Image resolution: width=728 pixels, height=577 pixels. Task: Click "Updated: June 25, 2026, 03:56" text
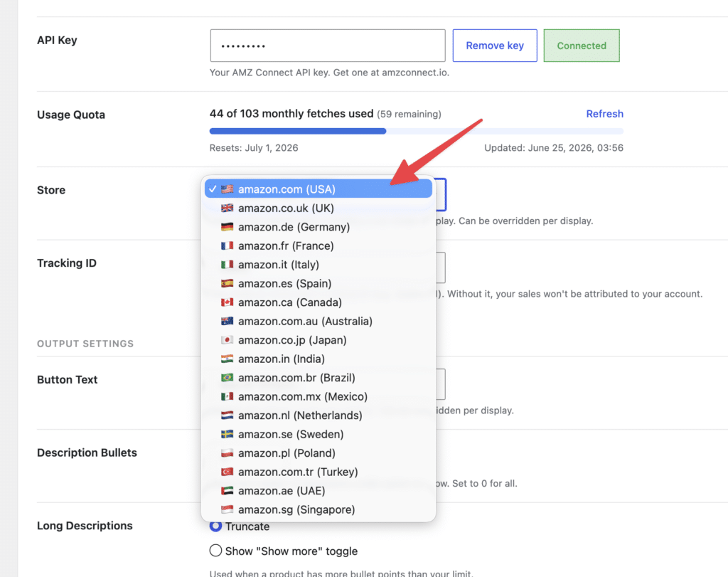554,148
